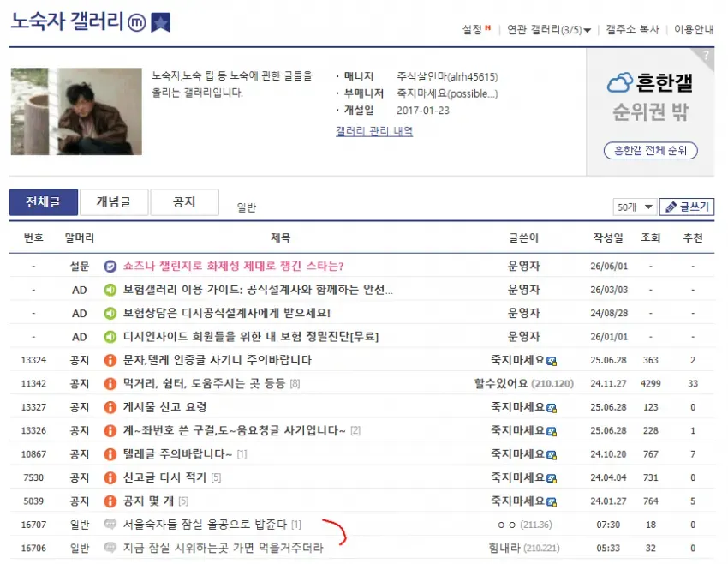Switch to the 개념글 tab

(x=114, y=202)
